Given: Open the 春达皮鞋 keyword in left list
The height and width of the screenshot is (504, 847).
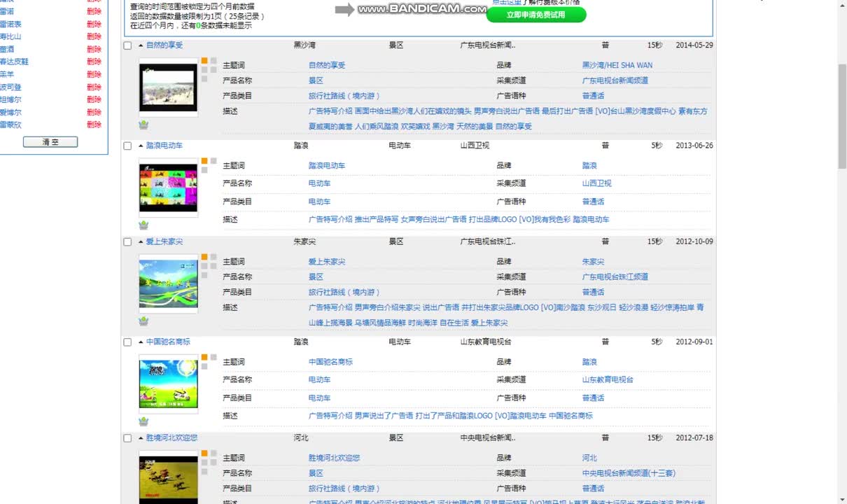Looking at the screenshot, I should click(14, 62).
